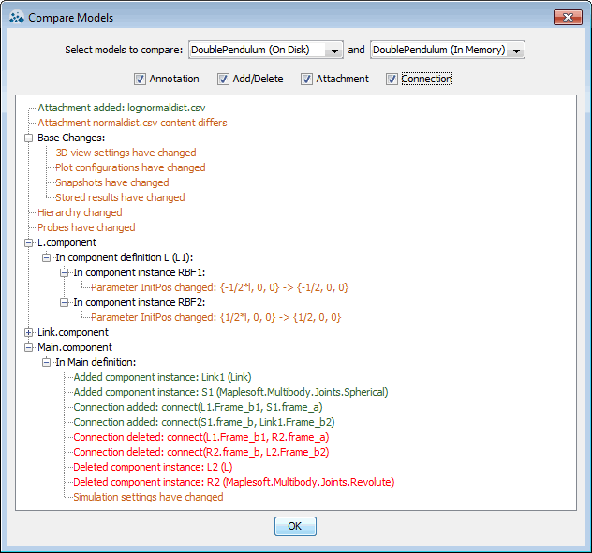Screen dimensions: 592x553
Task: Select Attachment added: lognormaldist.csv entry
Action: pyautogui.click(x=121, y=108)
